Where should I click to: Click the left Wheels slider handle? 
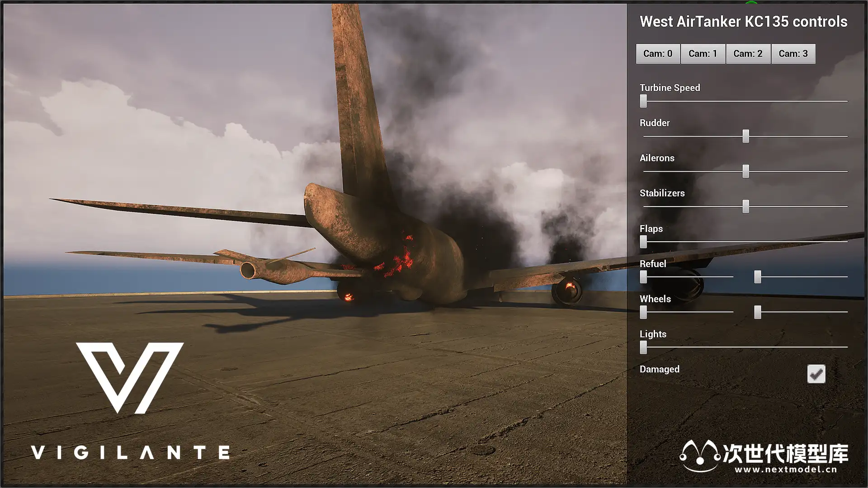pos(643,312)
